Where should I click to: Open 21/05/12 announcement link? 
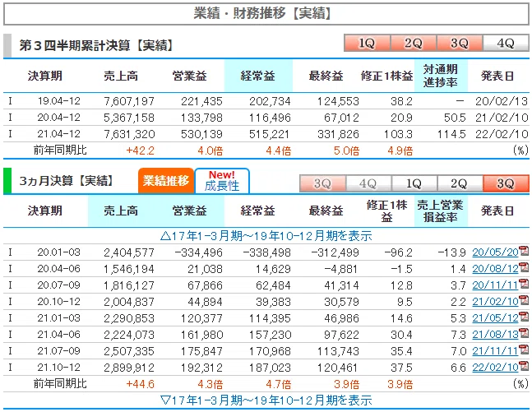coord(495,318)
